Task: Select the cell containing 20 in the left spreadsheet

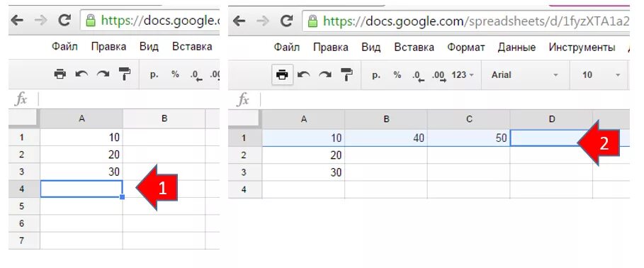Action: point(81,155)
